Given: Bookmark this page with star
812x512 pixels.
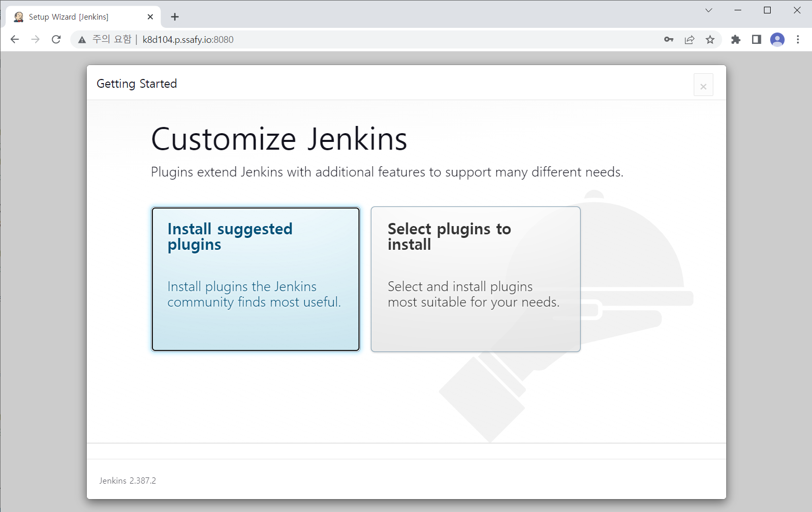Looking at the screenshot, I should click(710, 40).
